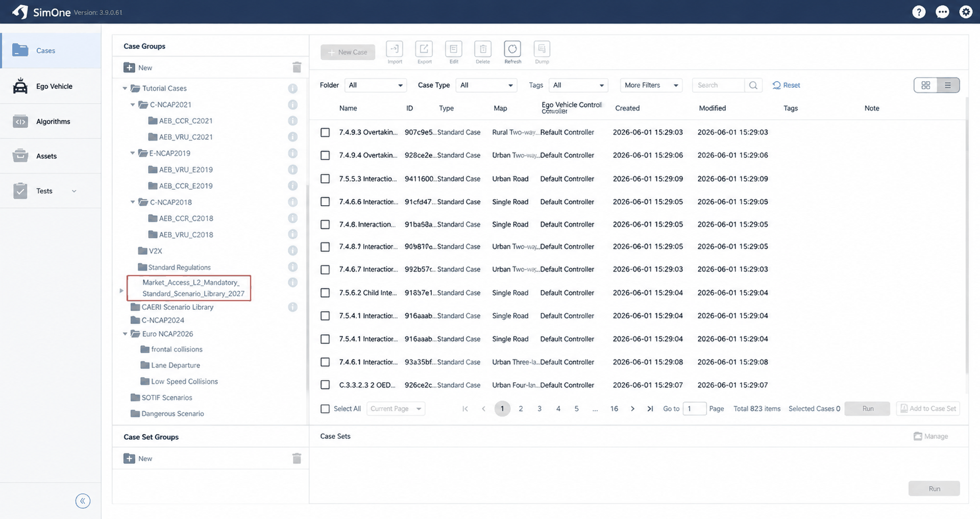This screenshot has width=980, height=519.
Task: Open the Case Type filter dropdown
Action: pyautogui.click(x=487, y=85)
